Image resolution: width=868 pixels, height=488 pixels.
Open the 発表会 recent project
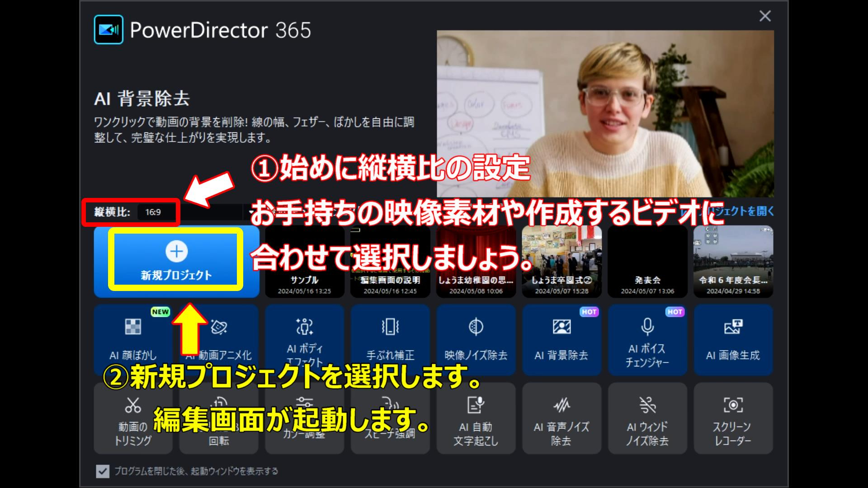coord(647,262)
